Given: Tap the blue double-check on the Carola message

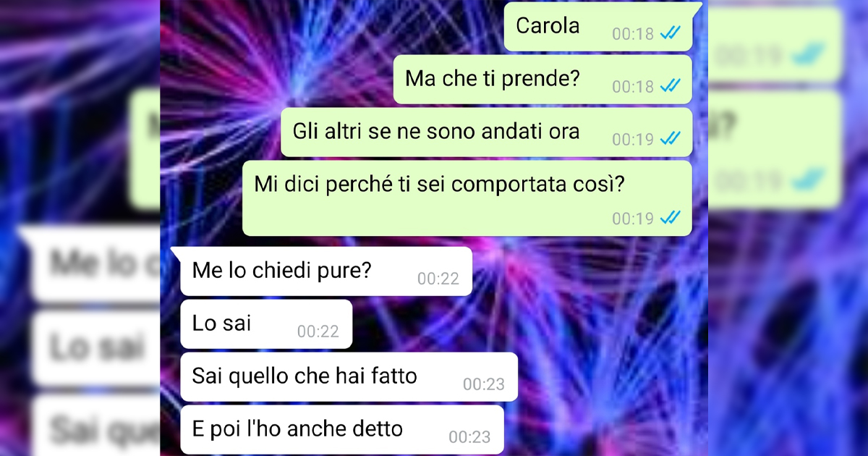Looking at the screenshot, I should (x=671, y=34).
